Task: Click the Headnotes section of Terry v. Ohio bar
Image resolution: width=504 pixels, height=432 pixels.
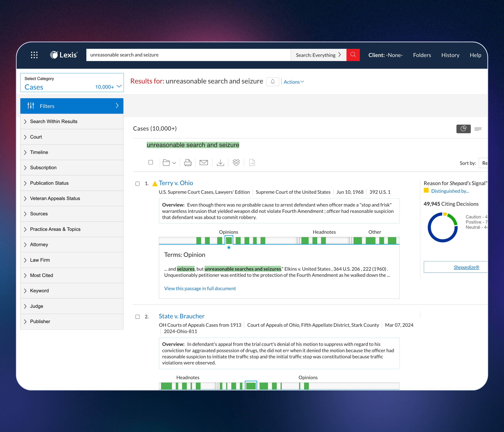Action: pyautogui.click(x=324, y=241)
